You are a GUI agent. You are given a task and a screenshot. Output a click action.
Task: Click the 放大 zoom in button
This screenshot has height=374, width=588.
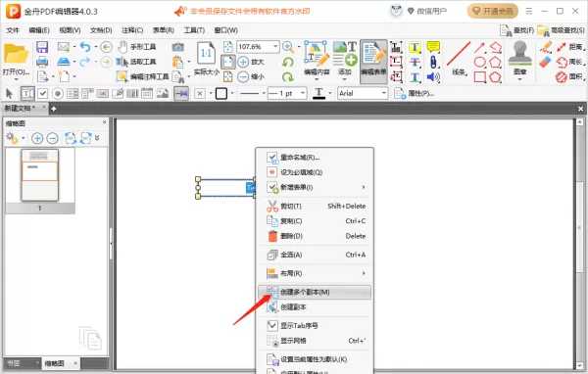tap(251, 62)
